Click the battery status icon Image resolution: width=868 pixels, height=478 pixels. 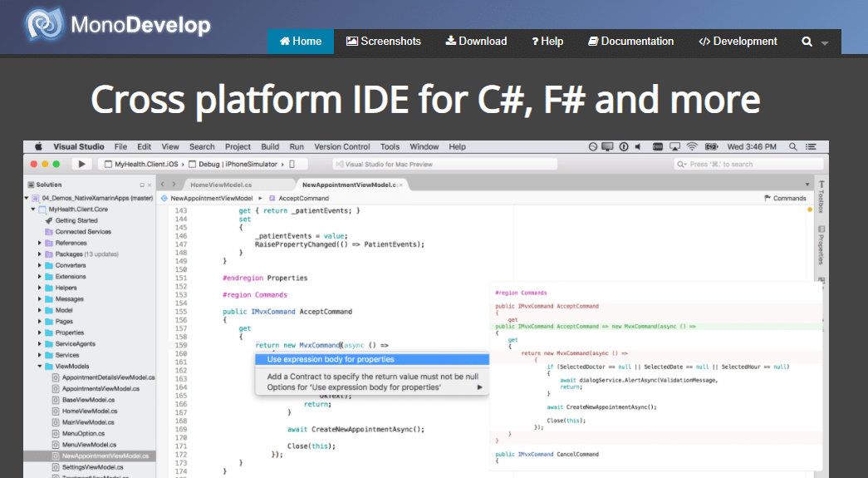tap(711, 147)
